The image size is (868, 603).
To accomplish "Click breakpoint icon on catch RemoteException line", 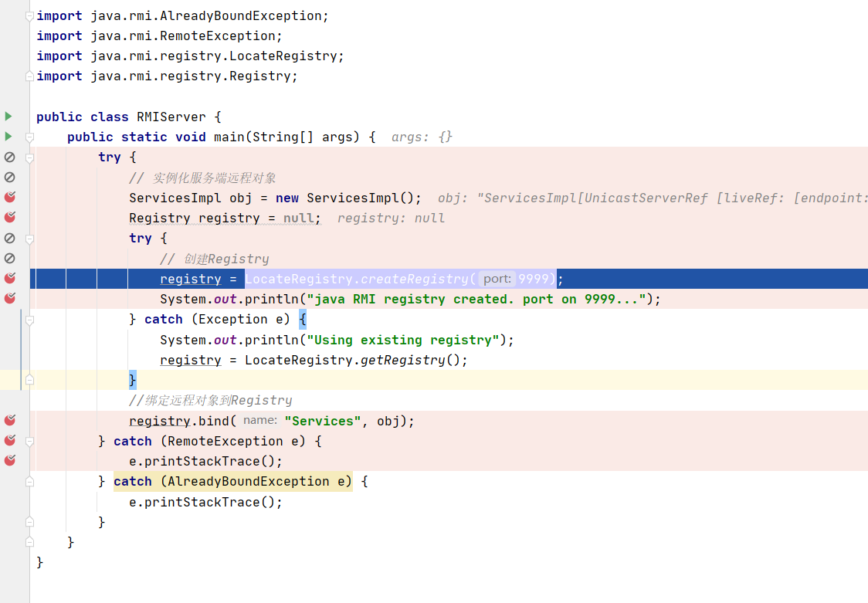I will pos(9,441).
